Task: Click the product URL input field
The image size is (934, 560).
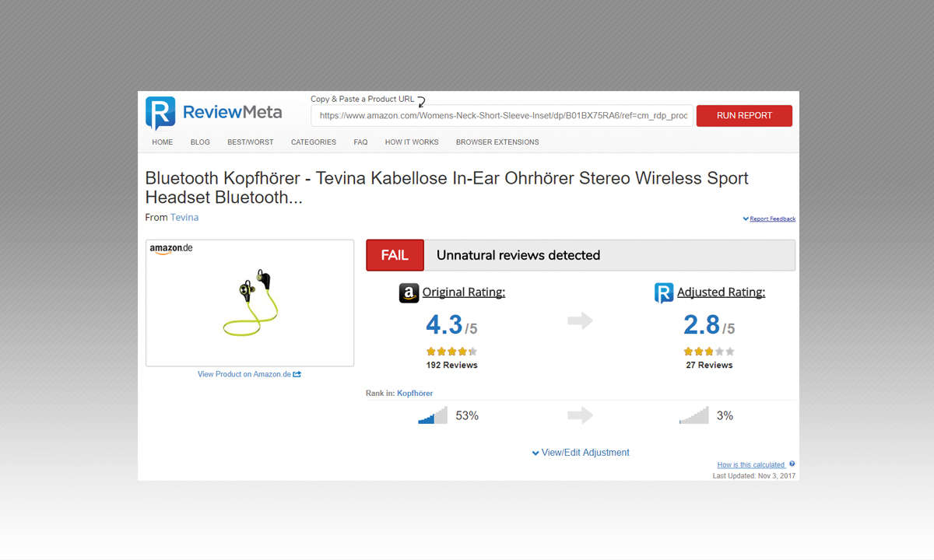Action: pyautogui.click(x=502, y=115)
